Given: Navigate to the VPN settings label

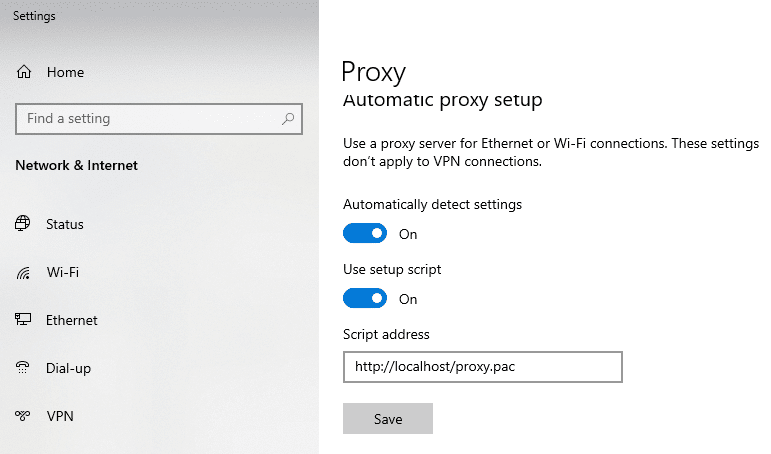Looking at the screenshot, I should pyautogui.click(x=60, y=416).
